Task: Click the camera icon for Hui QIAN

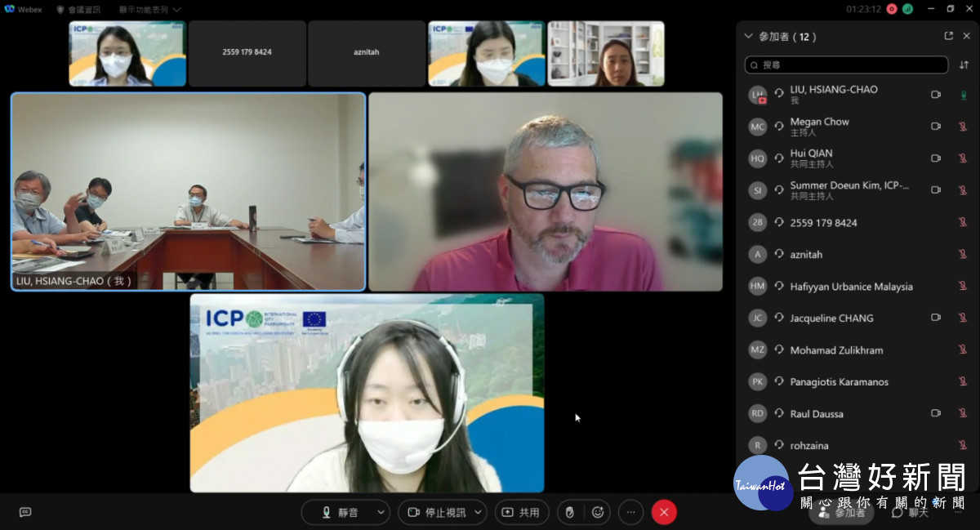Action: coord(936,158)
